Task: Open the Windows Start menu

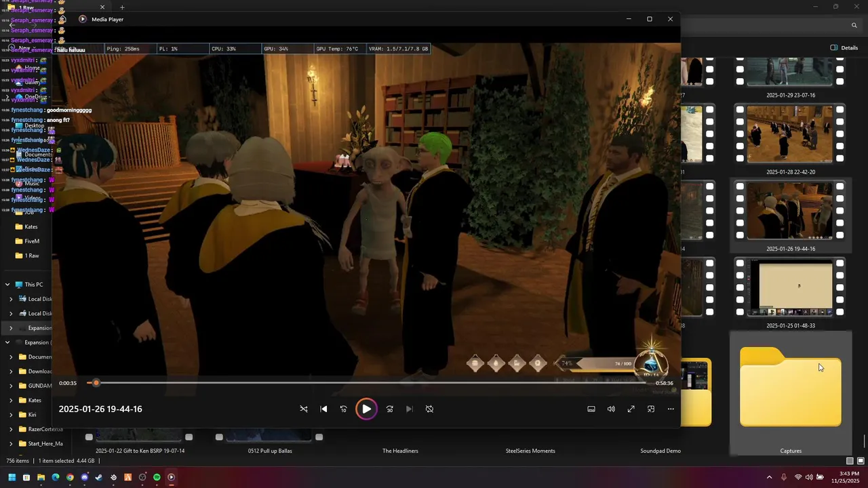Action: coord(12,477)
